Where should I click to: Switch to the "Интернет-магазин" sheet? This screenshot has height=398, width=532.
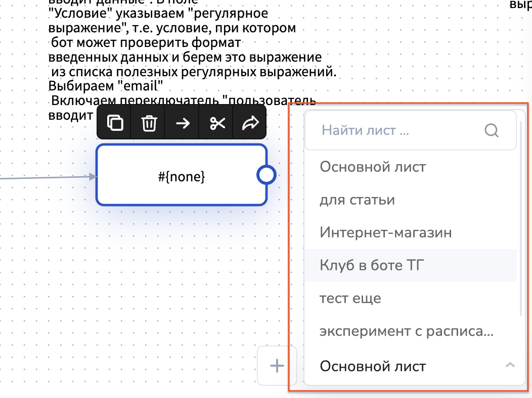[385, 233]
